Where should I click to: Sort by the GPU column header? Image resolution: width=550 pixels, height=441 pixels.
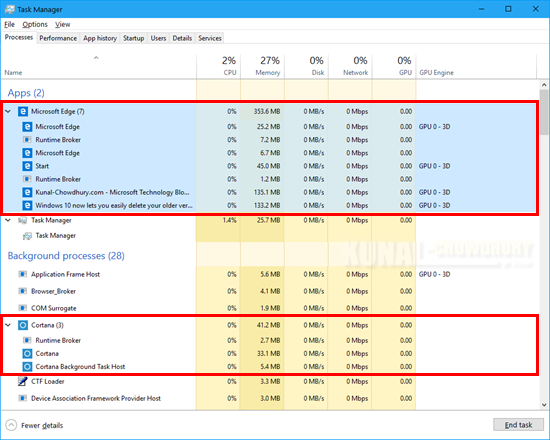[394, 66]
